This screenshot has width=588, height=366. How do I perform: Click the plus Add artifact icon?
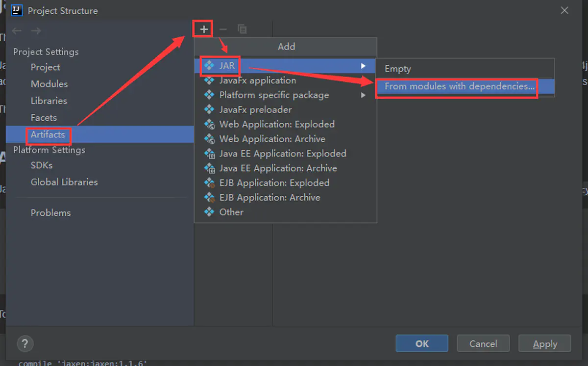pyautogui.click(x=204, y=29)
